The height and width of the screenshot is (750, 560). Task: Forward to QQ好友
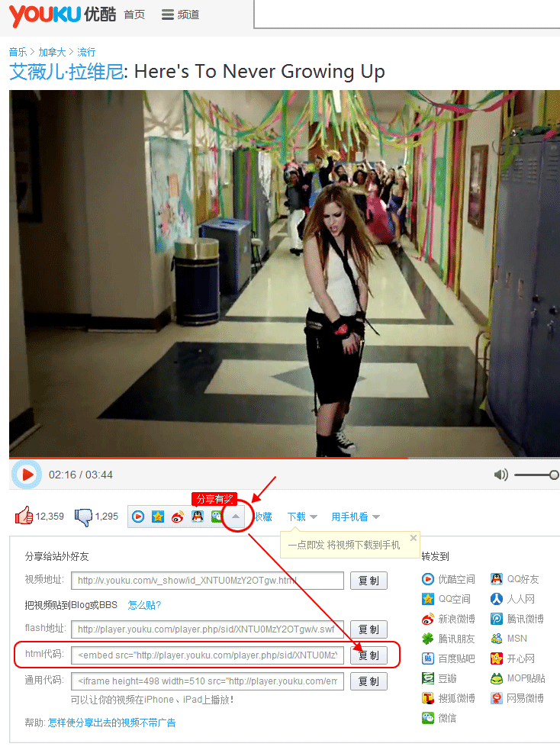coord(514,579)
